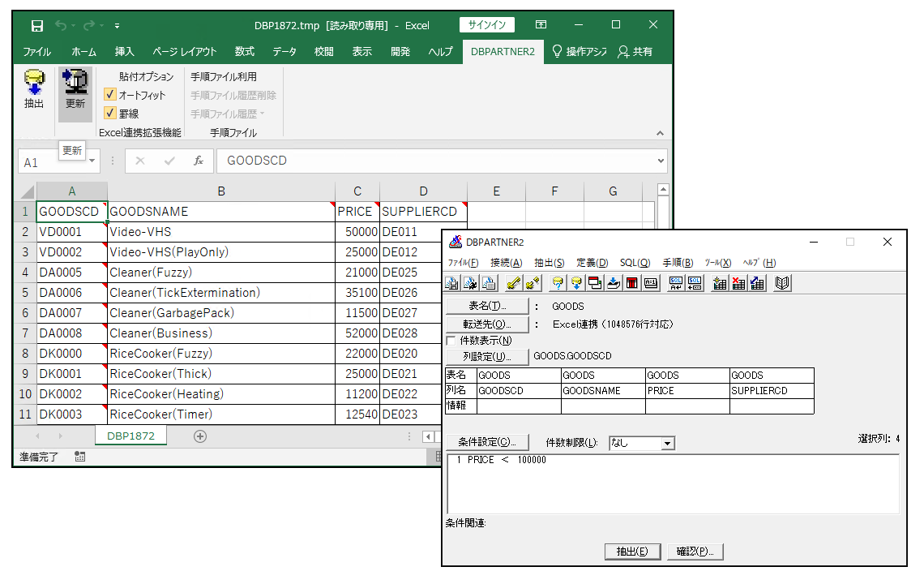Click the cancel X icon in the formula bar
The image size is (924, 584).
(139, 161)
